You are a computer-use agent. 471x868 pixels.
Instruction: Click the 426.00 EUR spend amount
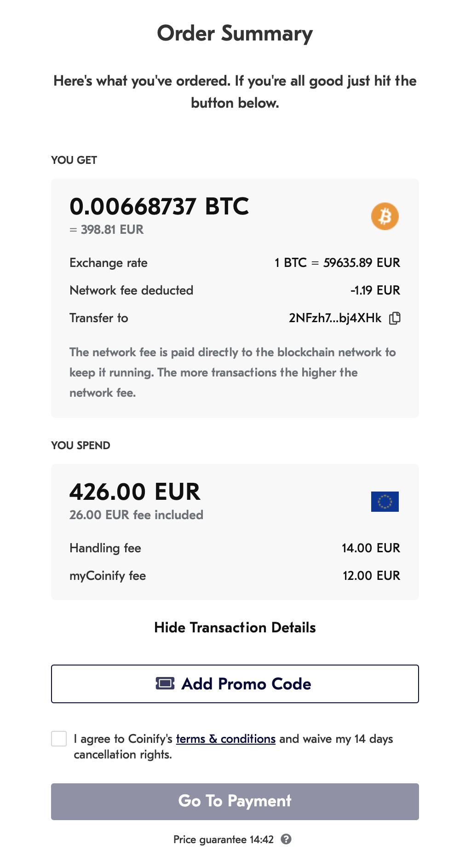[x=135, y=492]
